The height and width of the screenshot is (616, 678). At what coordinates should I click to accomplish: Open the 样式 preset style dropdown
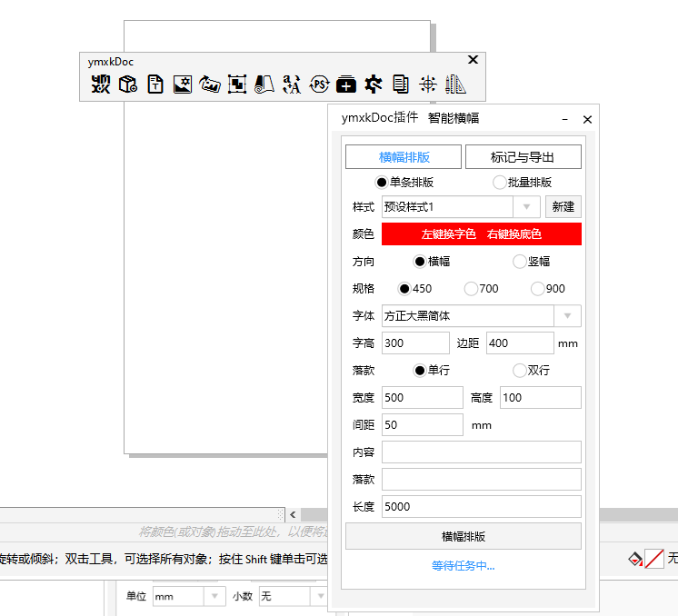[526, 207]
